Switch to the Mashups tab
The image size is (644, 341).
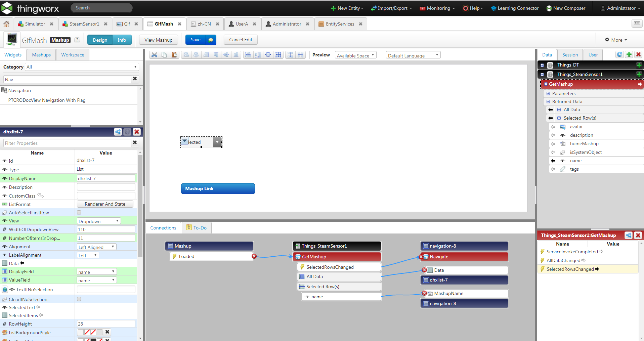coord(41,55)
